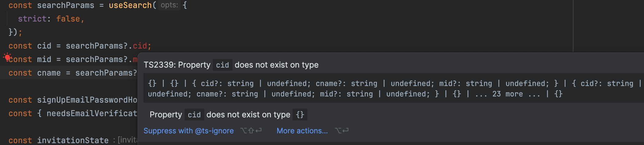Click the red error lightbulb icon
644x145 pixels.
click(7, 57)
